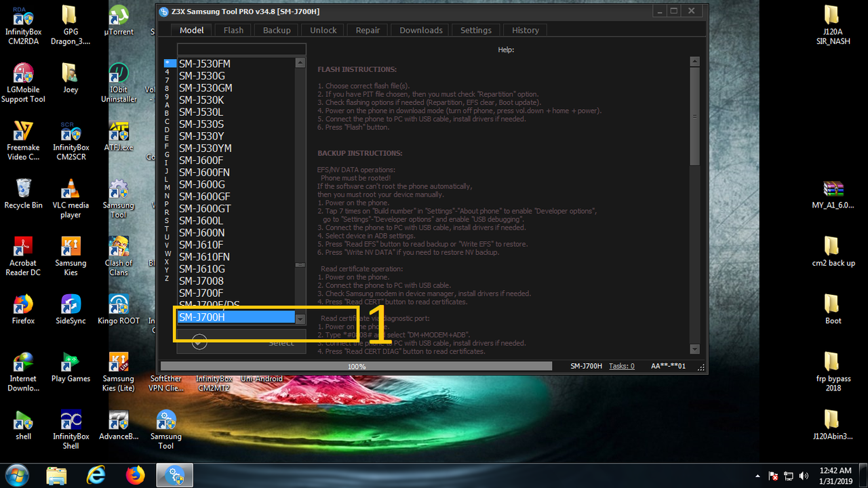The width and height of the screenshot is (868, 488).
Task: Select the SideSync desktop shortcut
Action: 71,310
